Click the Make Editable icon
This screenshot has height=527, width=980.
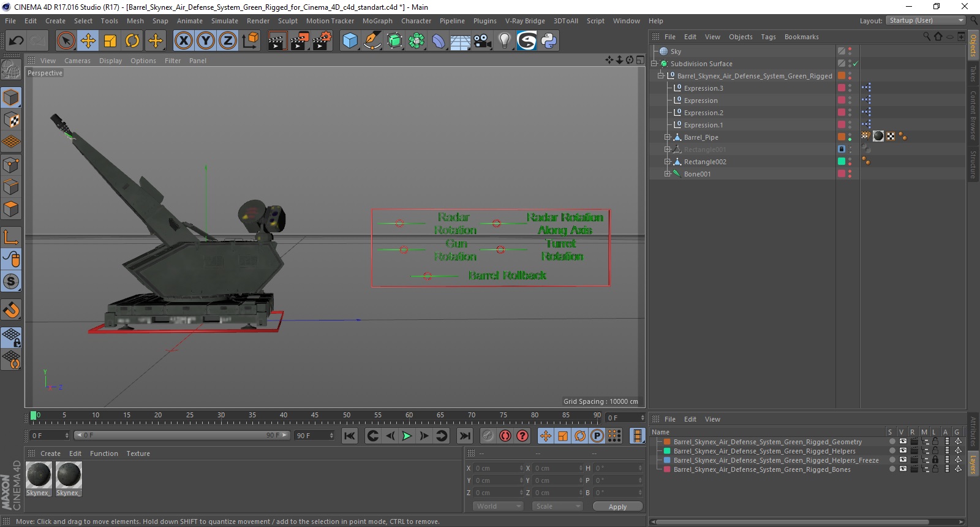click(x=11, y=70)
